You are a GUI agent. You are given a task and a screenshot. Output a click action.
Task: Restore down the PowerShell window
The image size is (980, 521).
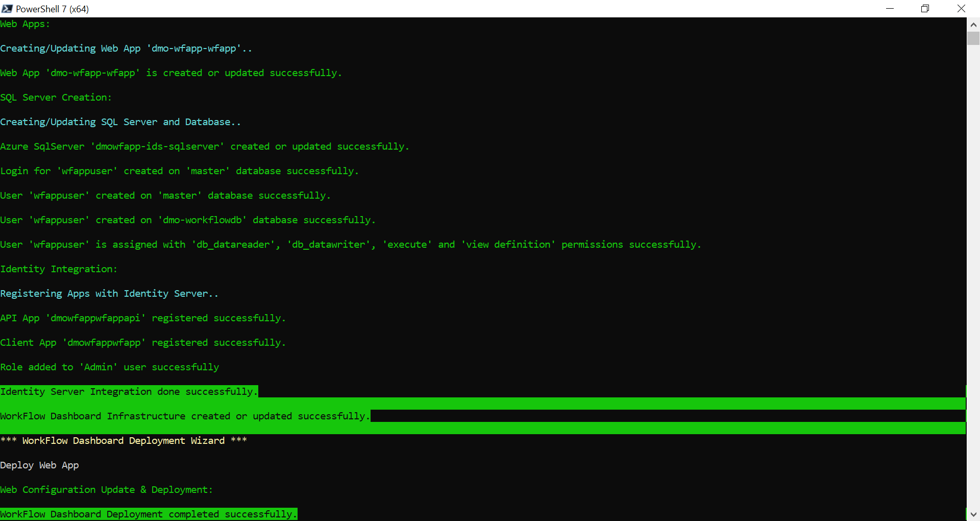[925, 9]
